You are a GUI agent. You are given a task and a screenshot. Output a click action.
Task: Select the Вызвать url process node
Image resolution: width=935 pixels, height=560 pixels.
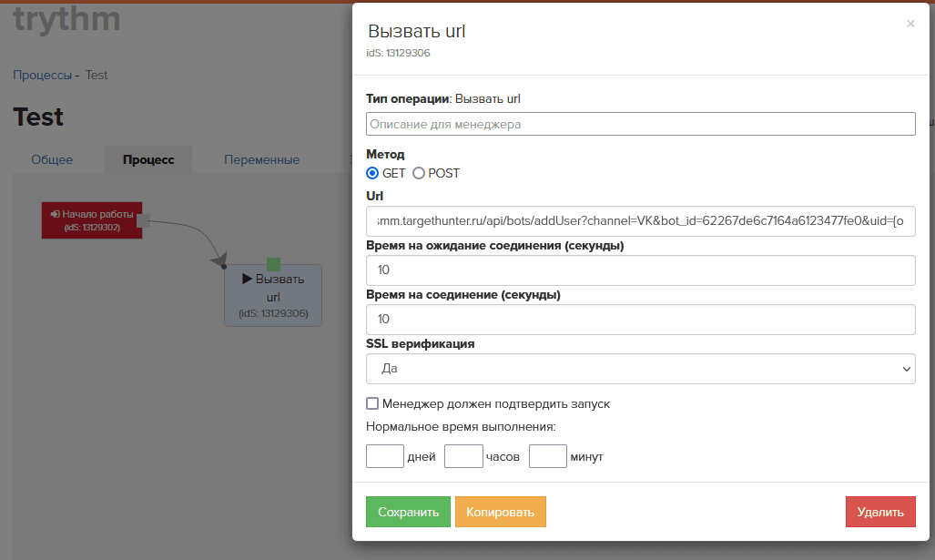(272, 296)
